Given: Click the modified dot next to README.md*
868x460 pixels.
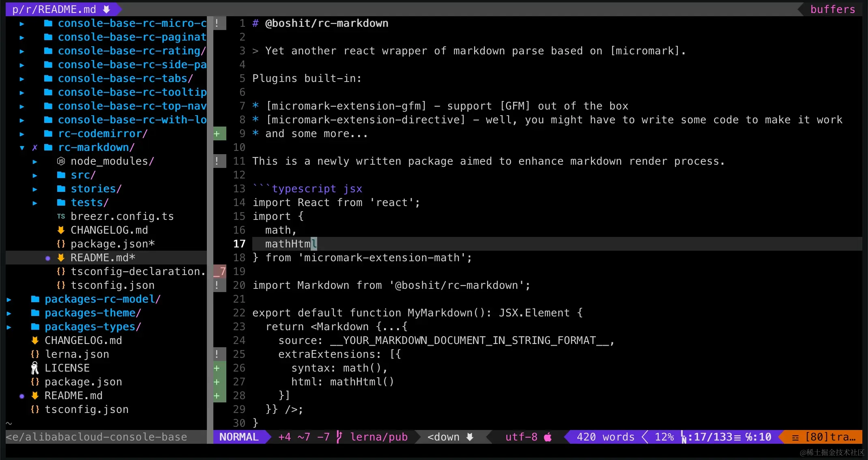Looking at the screenshot, I should pyautogui.click(x=48, y=257).
